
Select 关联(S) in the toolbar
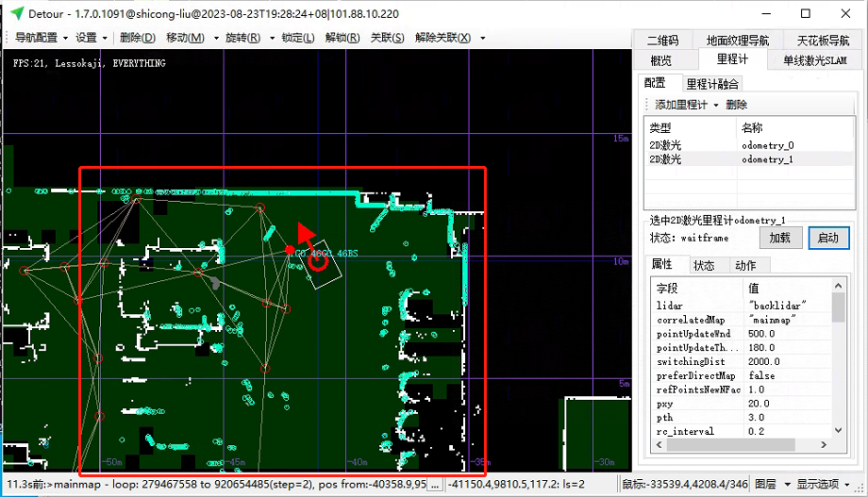387,38
